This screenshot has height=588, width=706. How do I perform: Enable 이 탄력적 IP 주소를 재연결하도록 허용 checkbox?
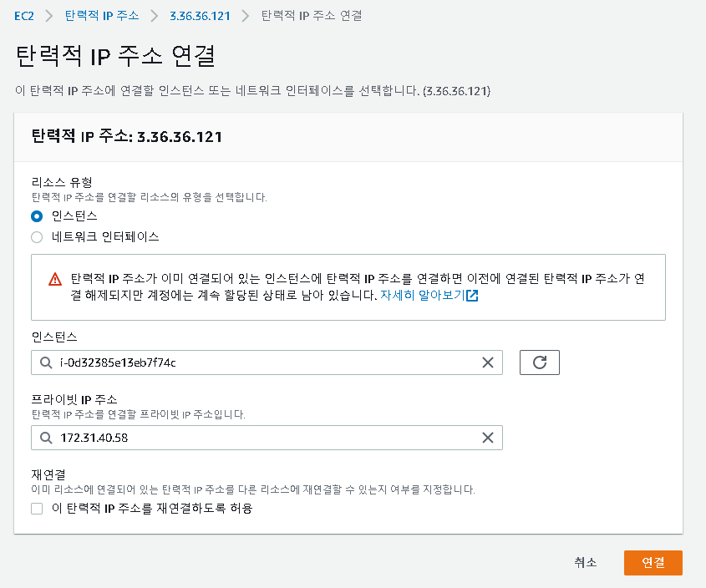point(37,509)
